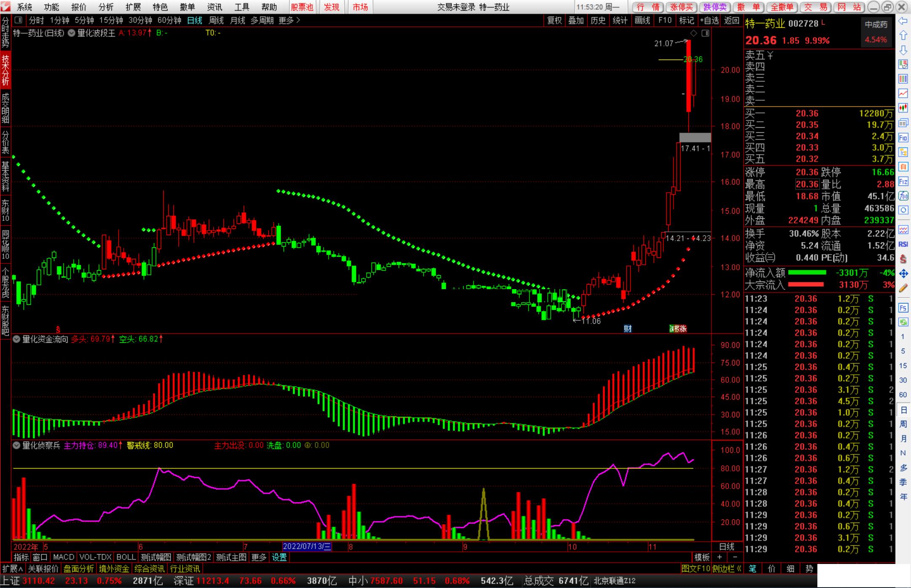Click the small square icon before 分时
Viewport: 911px width, 588px height.
(18, 20)
